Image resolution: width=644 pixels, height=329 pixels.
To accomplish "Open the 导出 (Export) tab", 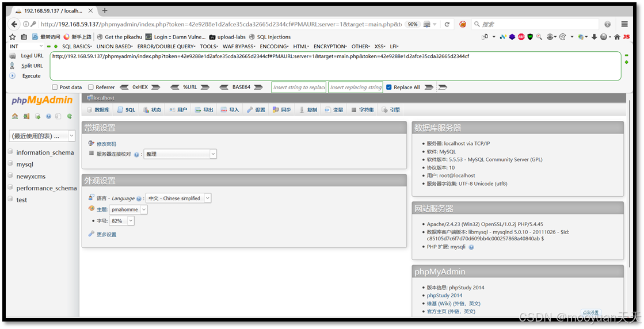I will (x=204, y=109).
